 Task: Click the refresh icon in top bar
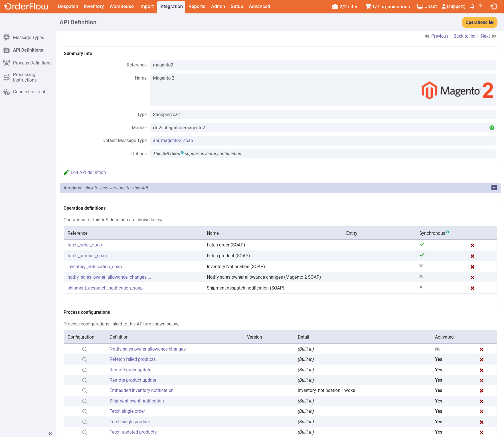494,6
